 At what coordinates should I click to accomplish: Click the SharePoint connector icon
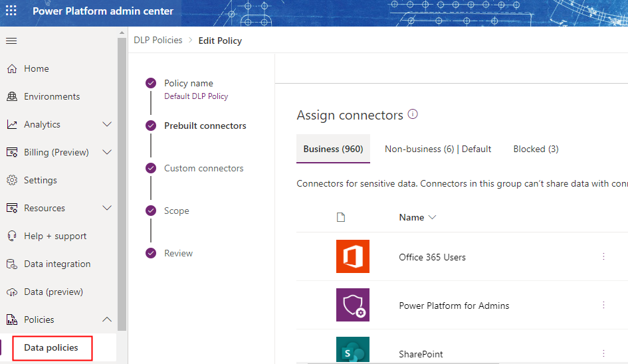352,351
